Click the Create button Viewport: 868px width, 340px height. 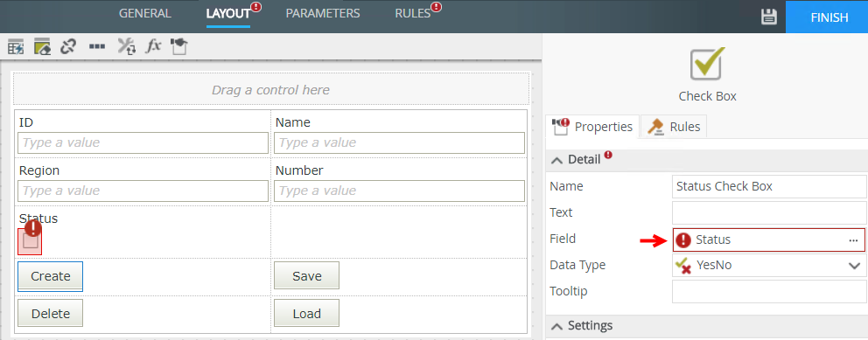tap(51, 276)
